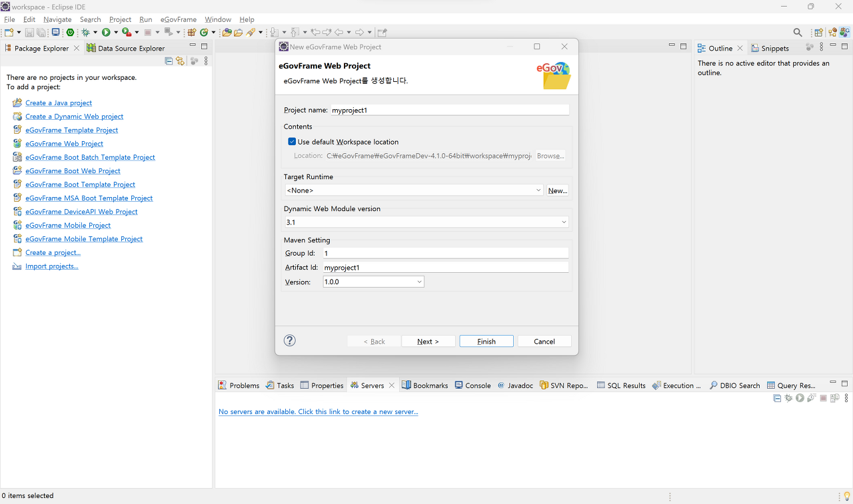The width and height of the screenshot is (853, 504).
Task: Click the Publish to server icon
Action: coord(834,398)
